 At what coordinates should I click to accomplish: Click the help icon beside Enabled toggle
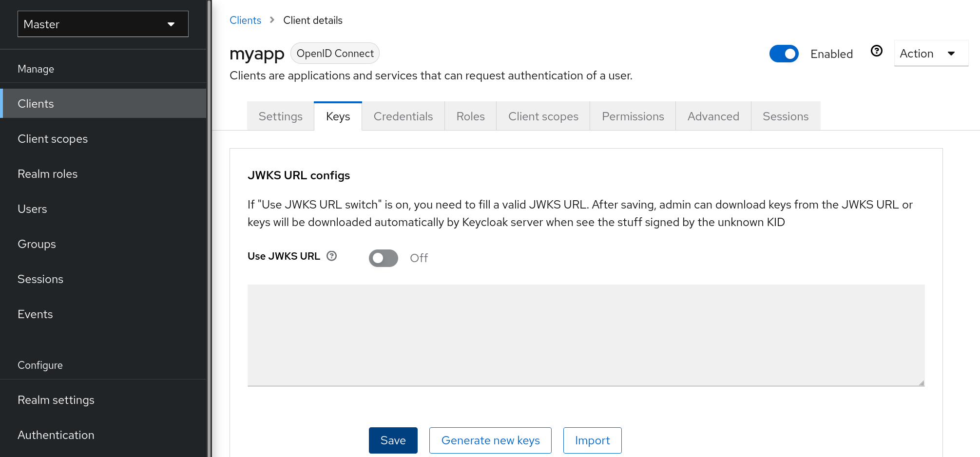click(876, 51)
